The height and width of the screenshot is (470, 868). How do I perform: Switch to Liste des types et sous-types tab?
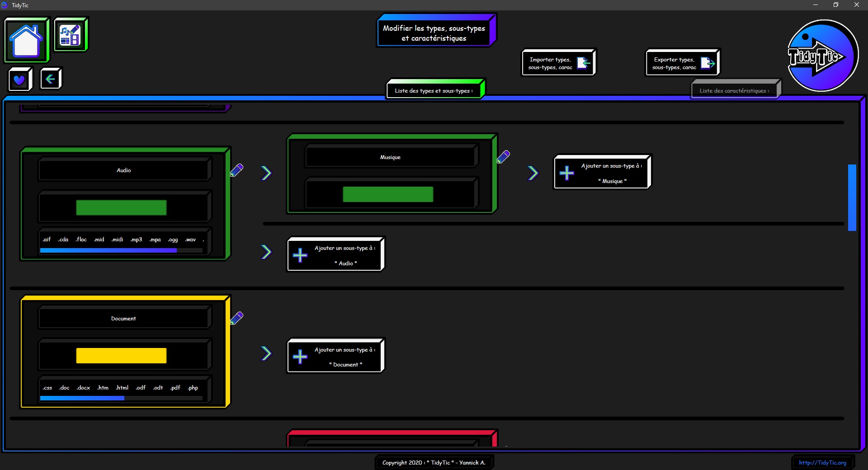[435, 89]
